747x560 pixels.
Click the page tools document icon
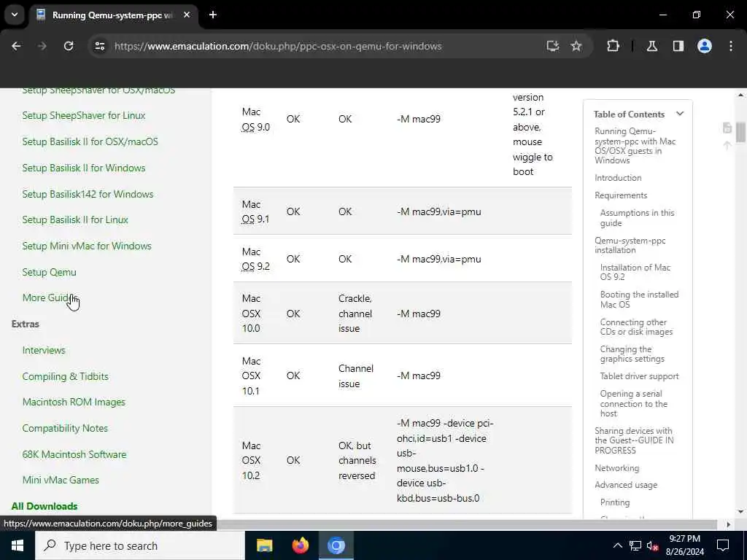pyautogui.click(x=727, y=128)
